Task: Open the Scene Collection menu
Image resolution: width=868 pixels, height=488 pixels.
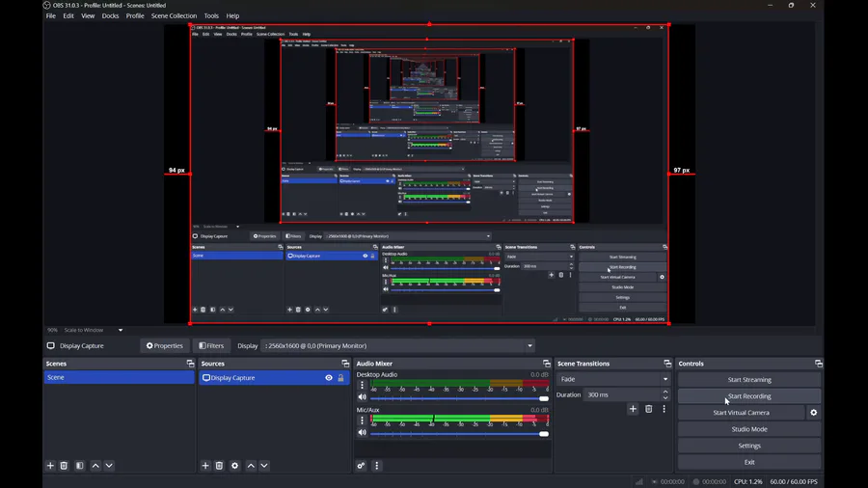Action: coord(174,16)
